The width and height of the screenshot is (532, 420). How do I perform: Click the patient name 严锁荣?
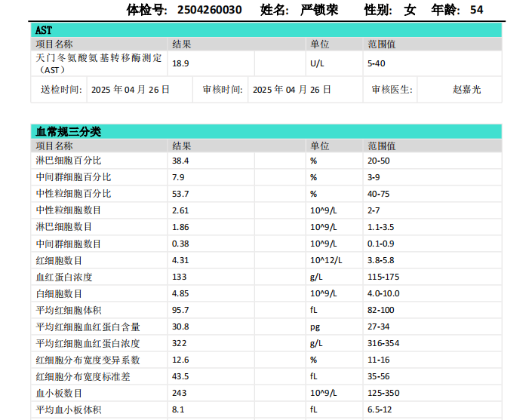(320, 10)
